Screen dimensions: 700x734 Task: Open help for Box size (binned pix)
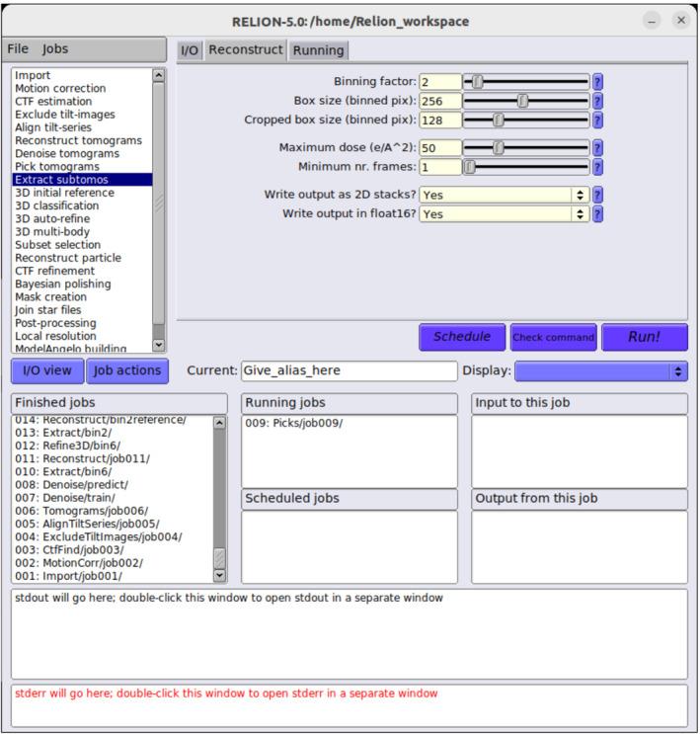(x=597, y=101)
